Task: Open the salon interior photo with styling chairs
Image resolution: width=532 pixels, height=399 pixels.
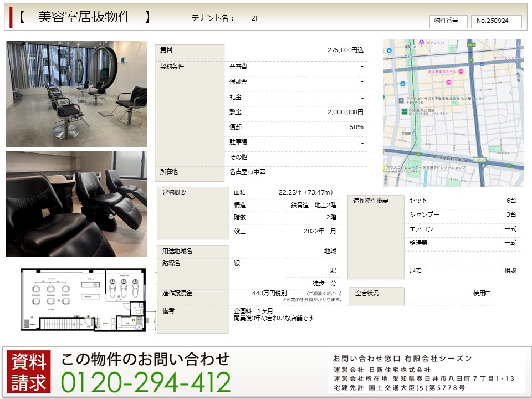Action: point(76,94)
